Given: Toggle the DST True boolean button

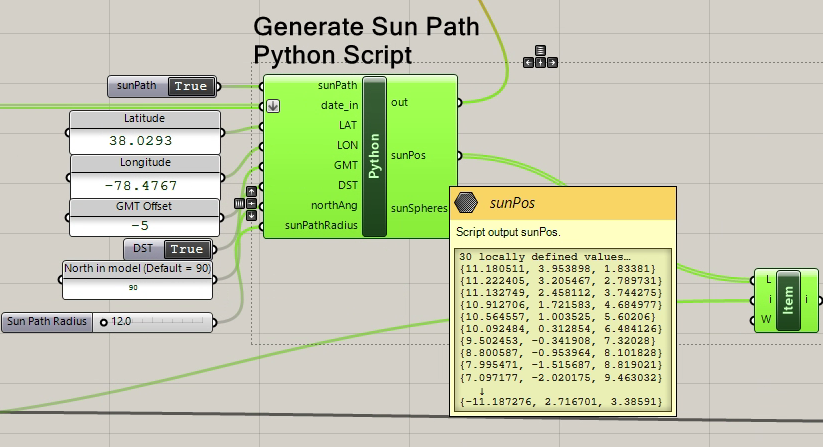Looking at the screenshot, I should coord(187,249).
